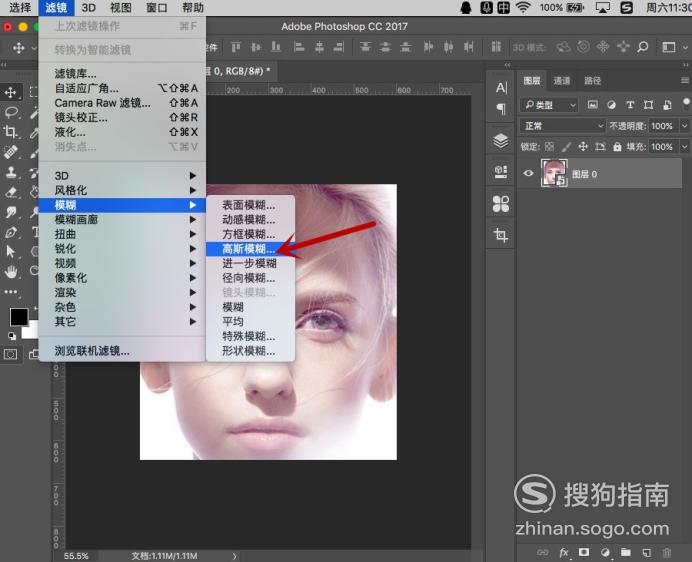692x562 pixels.
Task: Open the Layers panel flyout menu
Action: coord(684,80)
